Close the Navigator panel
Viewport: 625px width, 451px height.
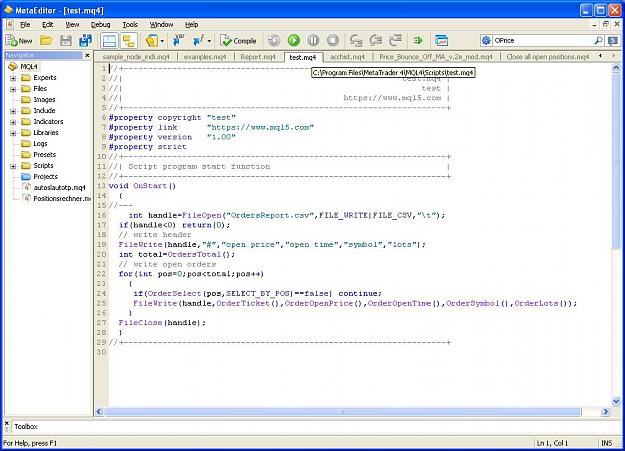(x=87, y=55)
